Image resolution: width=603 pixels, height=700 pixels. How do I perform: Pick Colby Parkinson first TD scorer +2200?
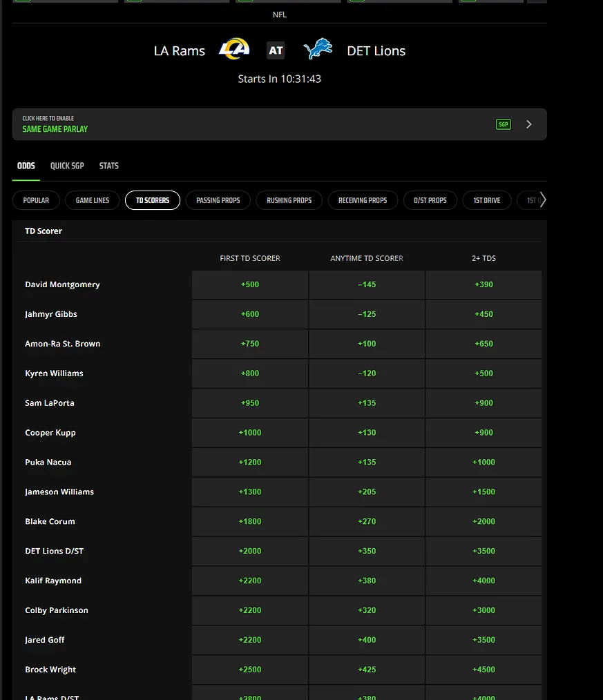250,610
